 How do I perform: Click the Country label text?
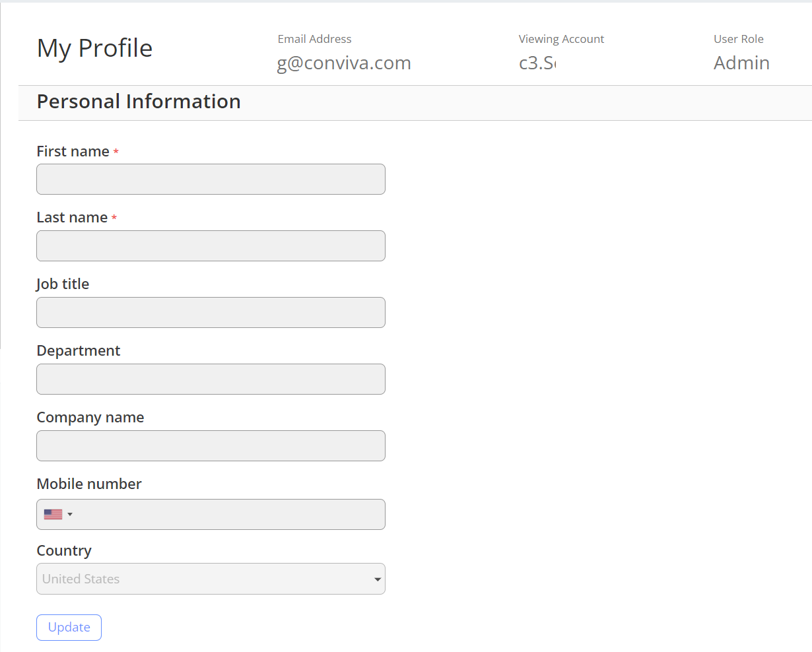64,550
